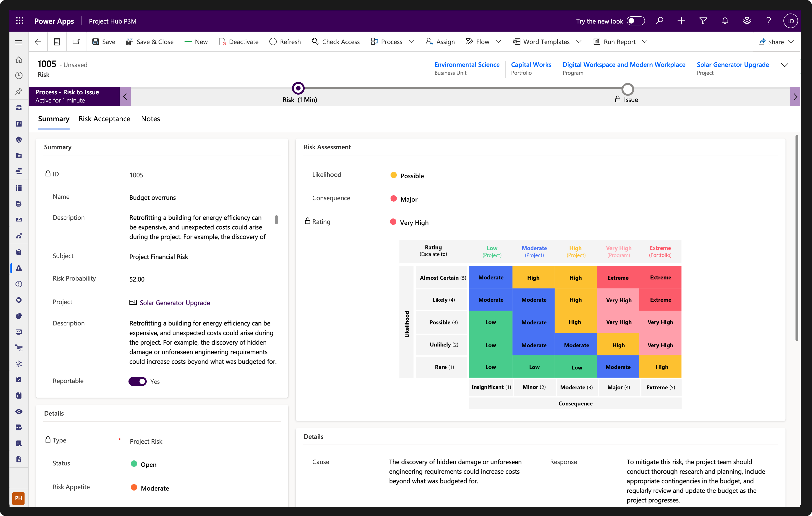Click the search magnifier icon in header
The height and width of the screenshot is (516, 812).
pyautogui.click(x=659, y=21)
